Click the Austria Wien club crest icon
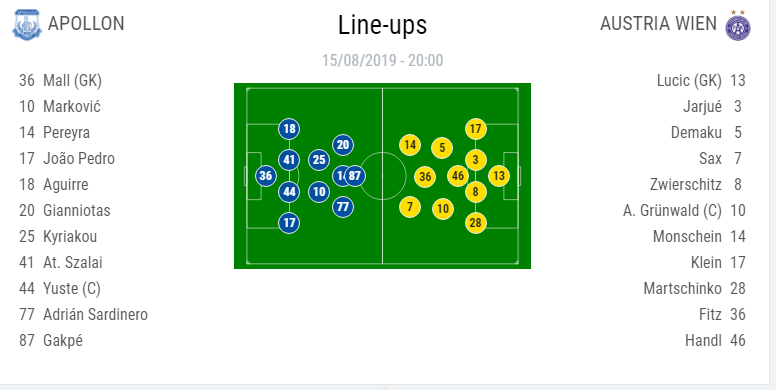This screenshot has width=776, height=390. 738,25
